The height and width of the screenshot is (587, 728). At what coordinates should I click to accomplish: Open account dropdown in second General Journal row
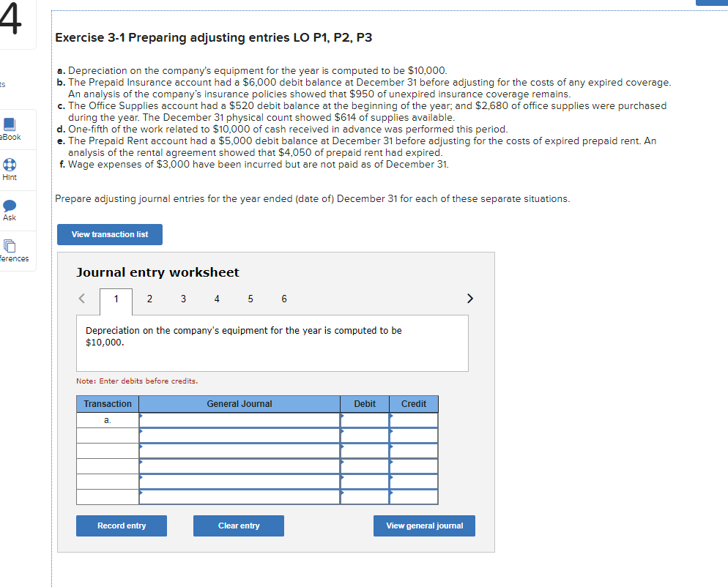(x=239, y=435)
